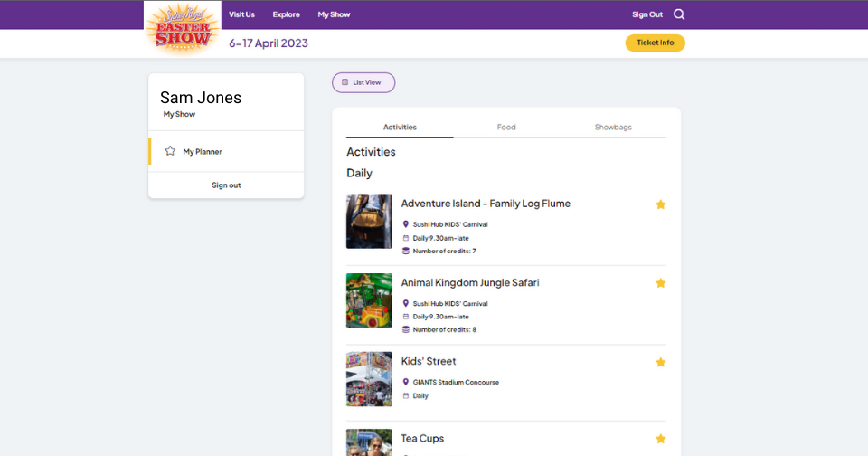
Task: Click calendar icon for Family Log Flume
Action: (406, 238)
